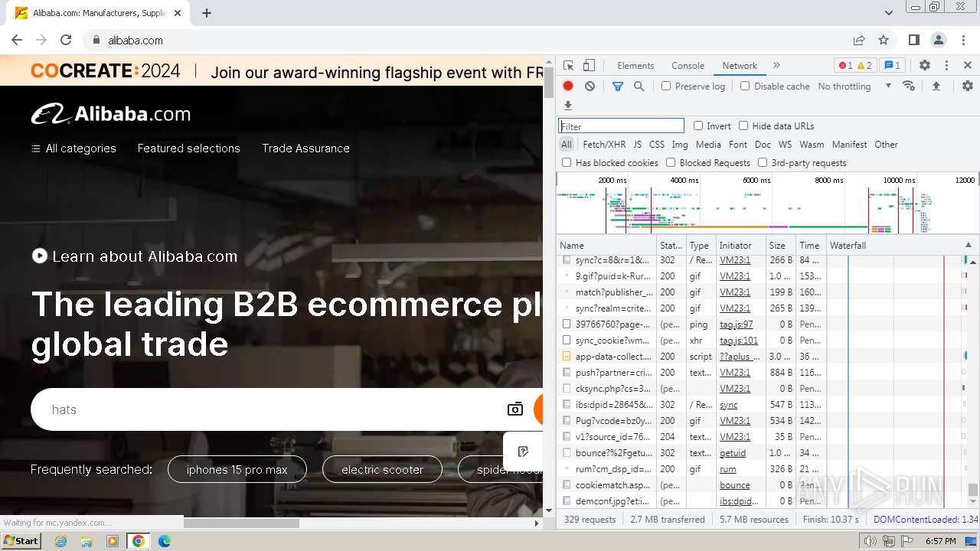
Task: Click the Waterfall column sort arrow
Action: point(969,246)
